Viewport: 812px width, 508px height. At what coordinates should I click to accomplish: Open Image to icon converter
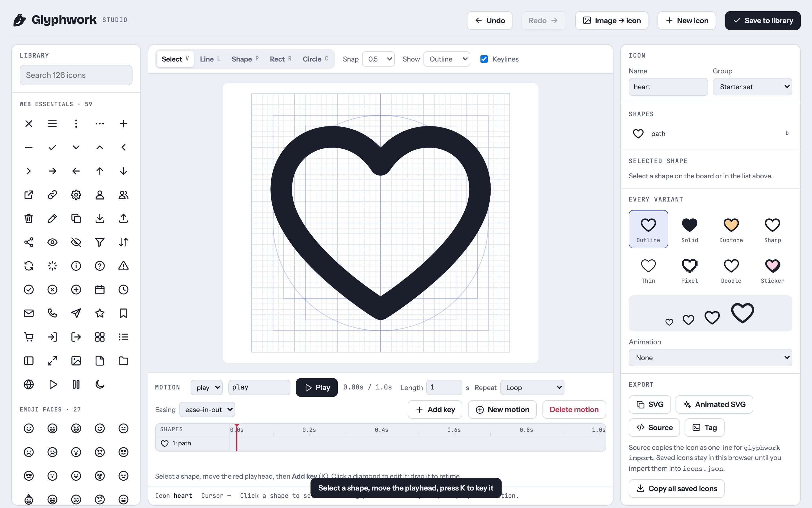point(612,21)
